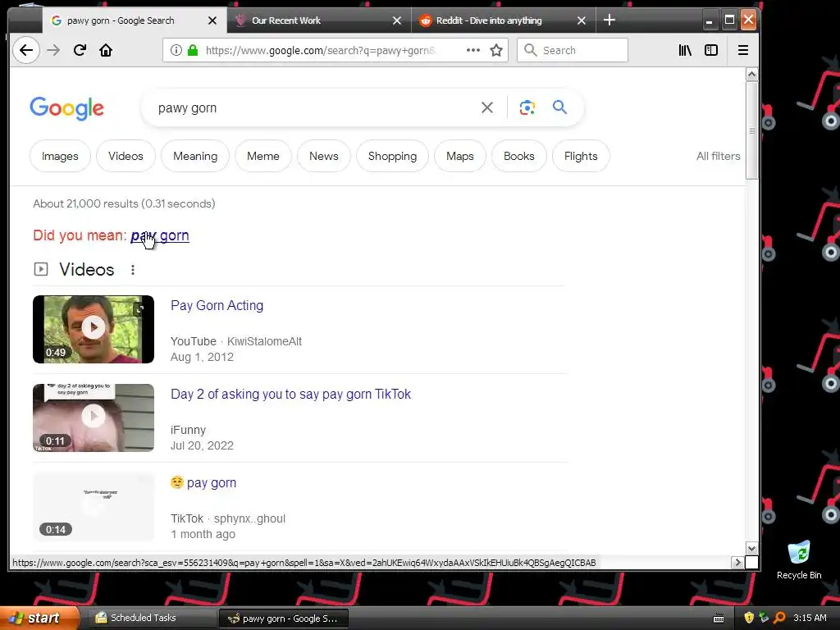Open the browser home page icon
This screenshot has width=840, height=630.
pos(106,50)
